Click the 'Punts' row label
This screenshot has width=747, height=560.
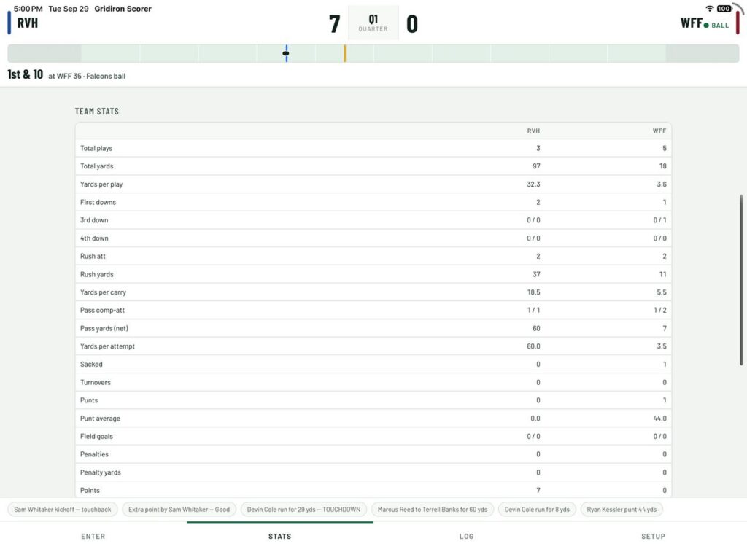point(89,400)
